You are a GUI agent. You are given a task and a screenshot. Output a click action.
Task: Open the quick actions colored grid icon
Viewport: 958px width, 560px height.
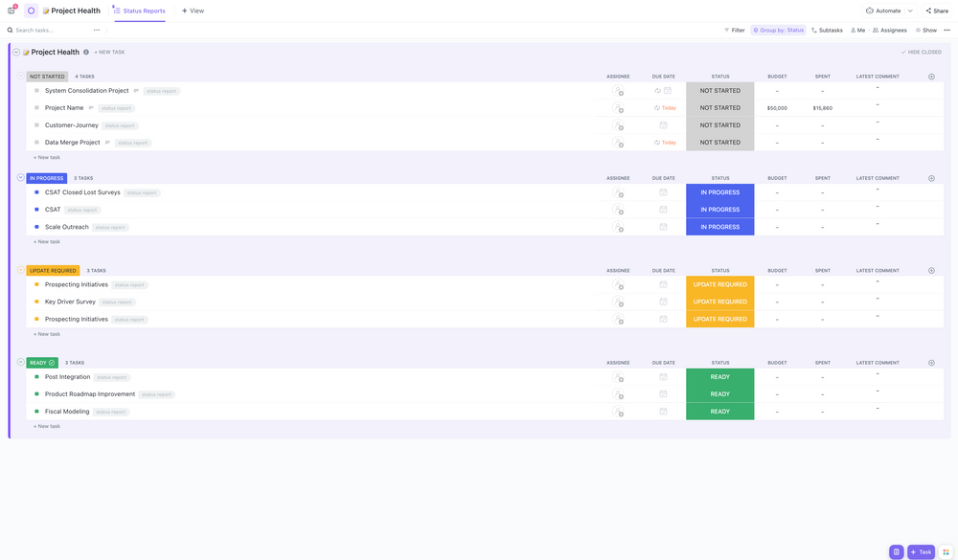point(946,552)
